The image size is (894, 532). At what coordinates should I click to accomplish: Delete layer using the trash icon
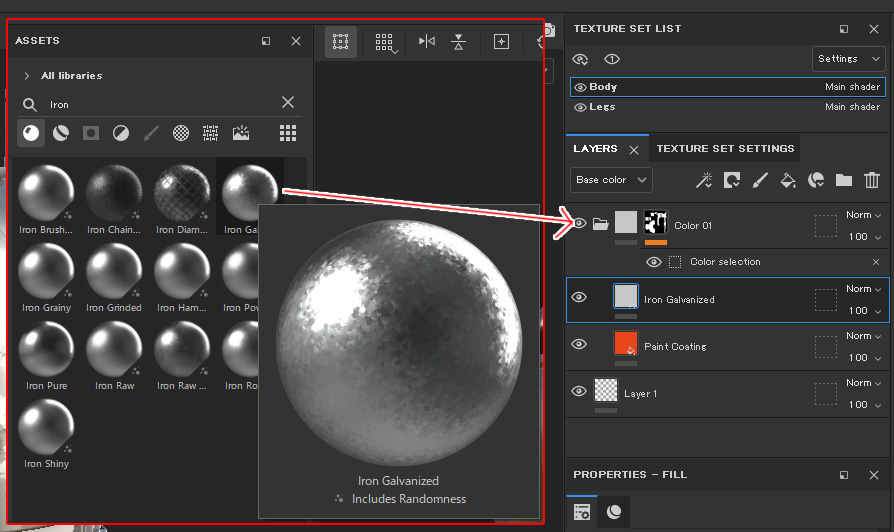pyautogui.click(x=872, y=180)
